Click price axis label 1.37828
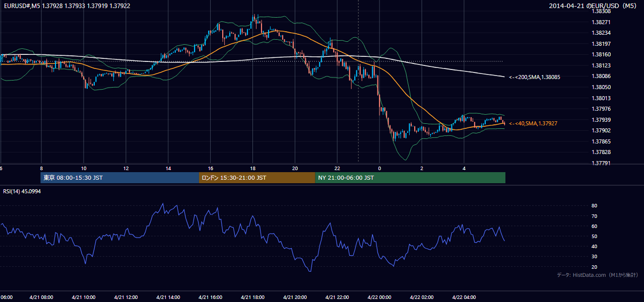Screen dimensions: 644x302 click(601, 152)
